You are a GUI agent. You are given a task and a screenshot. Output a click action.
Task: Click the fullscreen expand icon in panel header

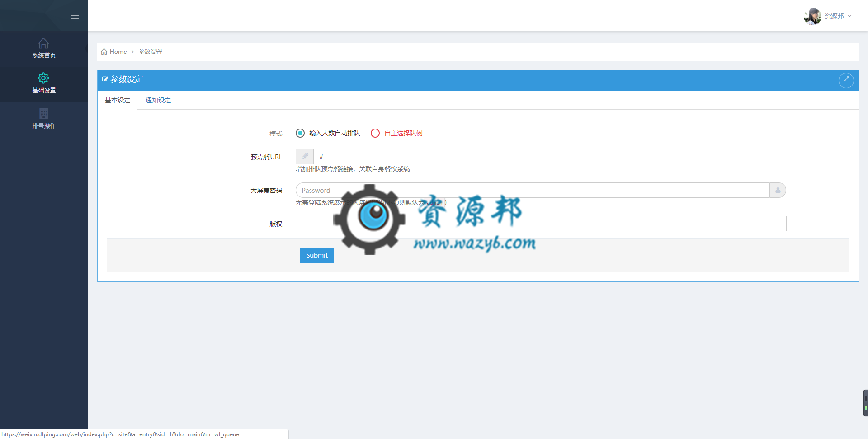[846, 80]
